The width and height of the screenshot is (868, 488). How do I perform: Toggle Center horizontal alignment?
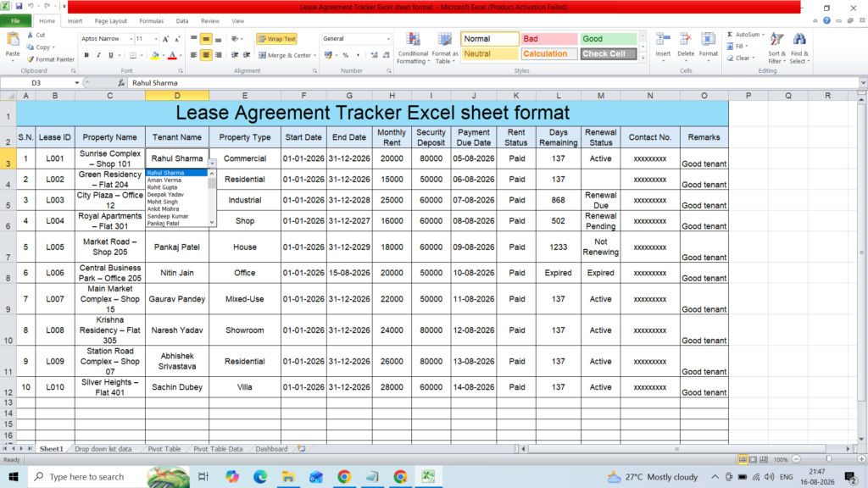coord(206,55)
